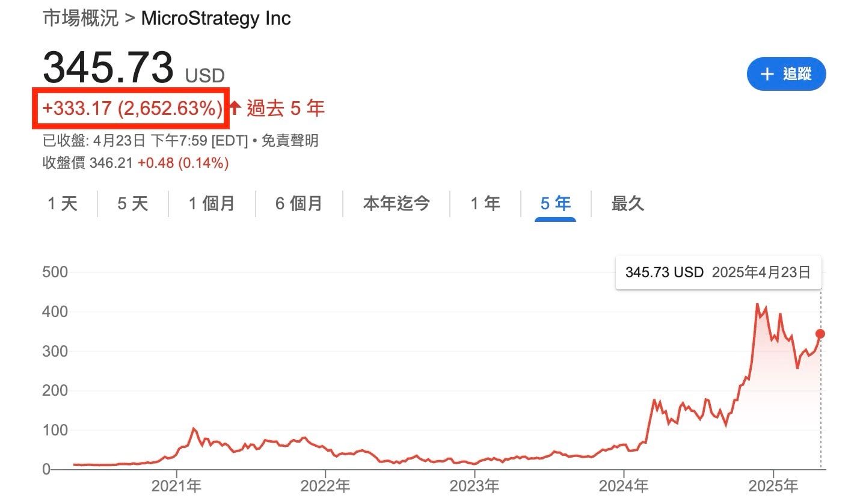Click the 345.73 USD price tooltip box
860x504 pixels.
tap(718, 272)
